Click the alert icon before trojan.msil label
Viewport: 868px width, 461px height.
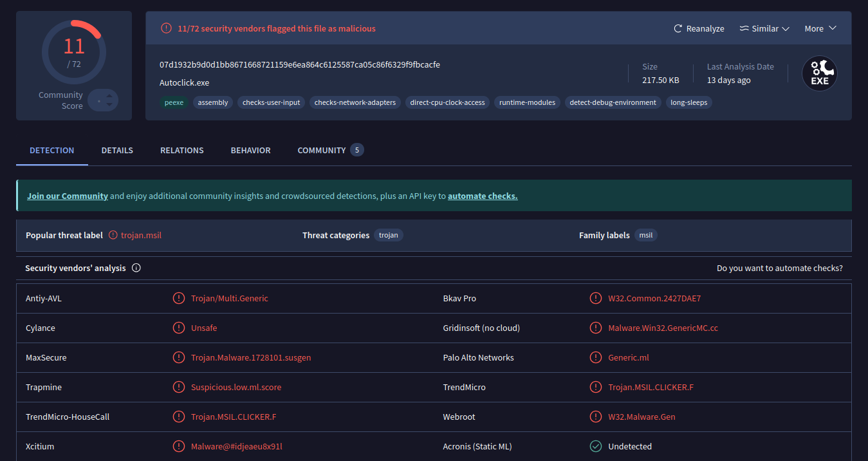113,235
